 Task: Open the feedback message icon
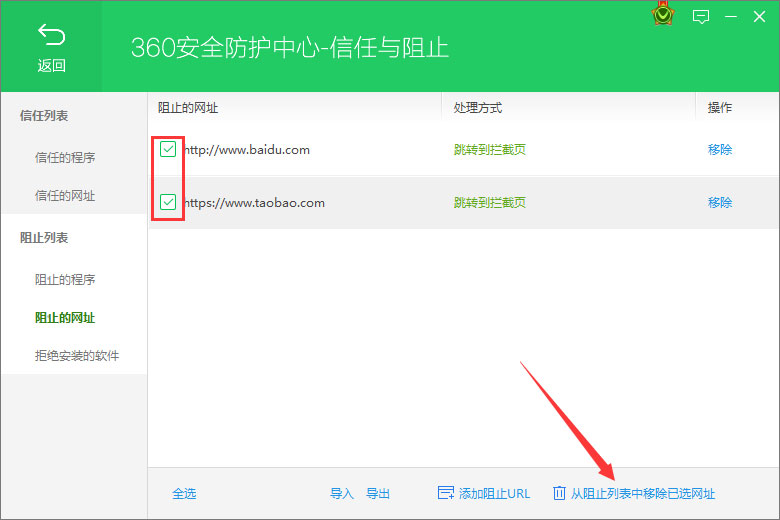pos(701,16)
